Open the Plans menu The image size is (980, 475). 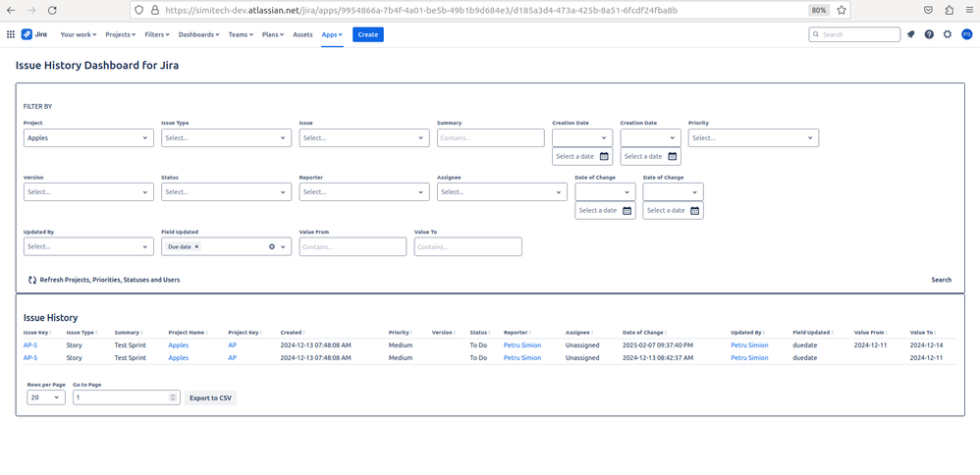[x=274, y=35]
